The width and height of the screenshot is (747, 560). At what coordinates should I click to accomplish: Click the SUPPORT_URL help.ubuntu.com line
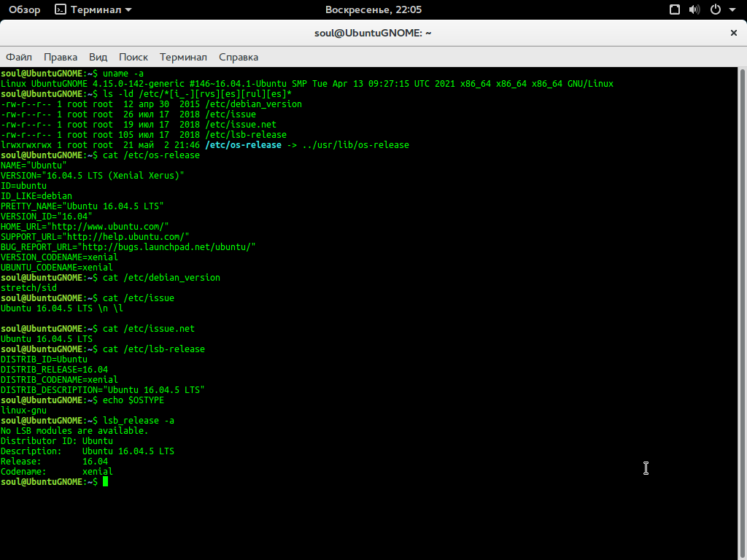(x=96, y=237)
